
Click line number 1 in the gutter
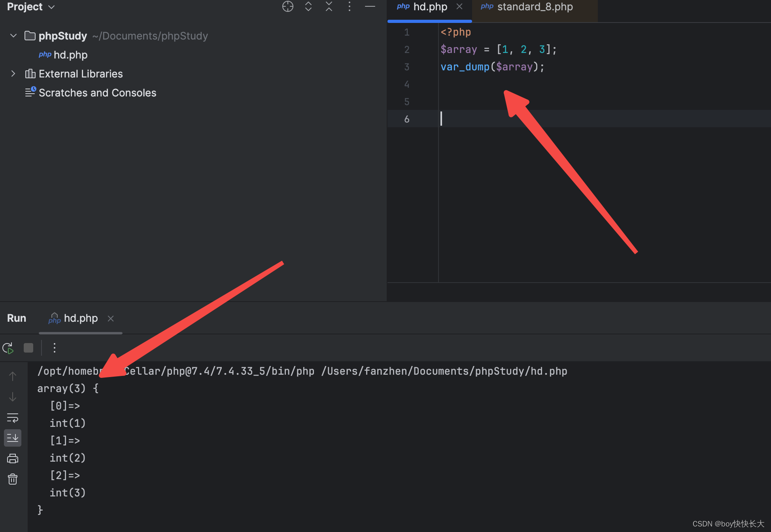point(407,32)
